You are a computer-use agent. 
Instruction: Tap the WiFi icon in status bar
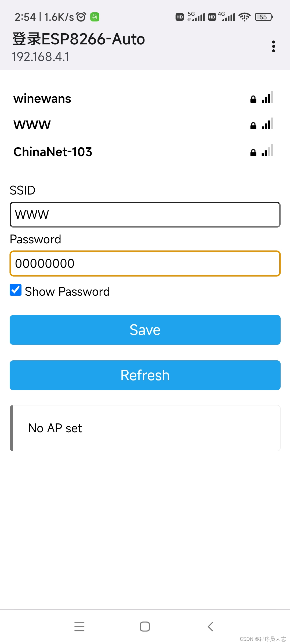coord(244,17)
